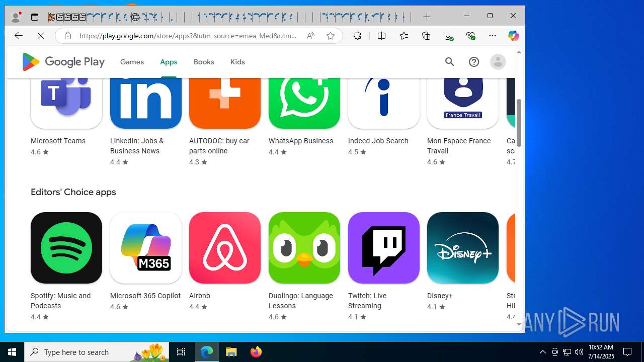Launch Firefox from the taskbar
Image resolution: width=644 pixels, height=362 pixels.
click(x=256, y=352)
